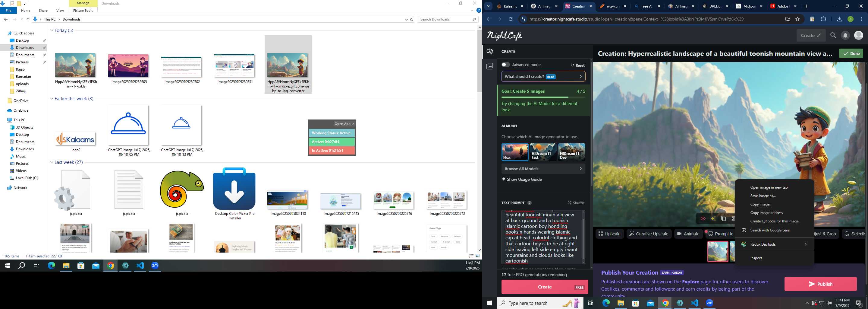Switch to Explorer View ribbon tab
Image resolution: width=868 pixels, height=309 pixels.
[60, 11]
